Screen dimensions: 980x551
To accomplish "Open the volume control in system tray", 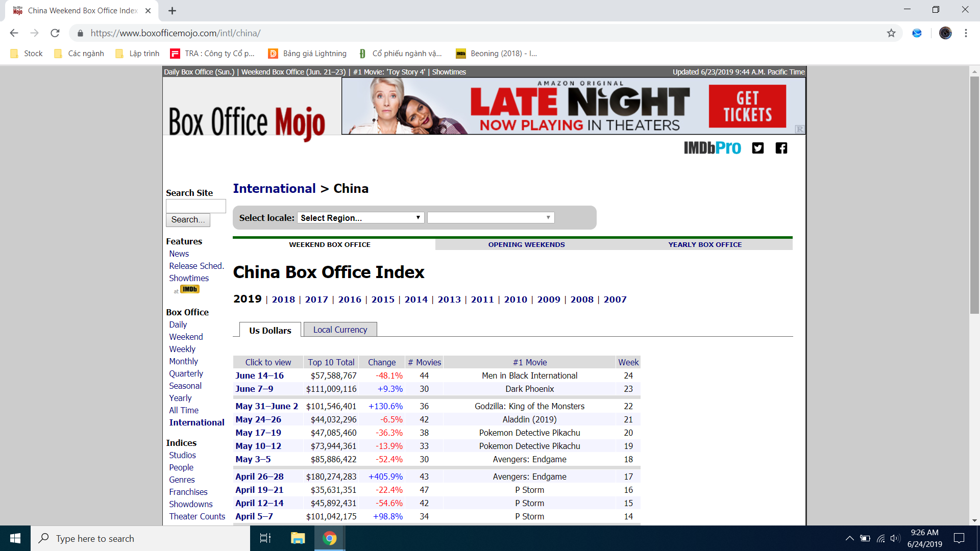I will click(x=895, y=538).
